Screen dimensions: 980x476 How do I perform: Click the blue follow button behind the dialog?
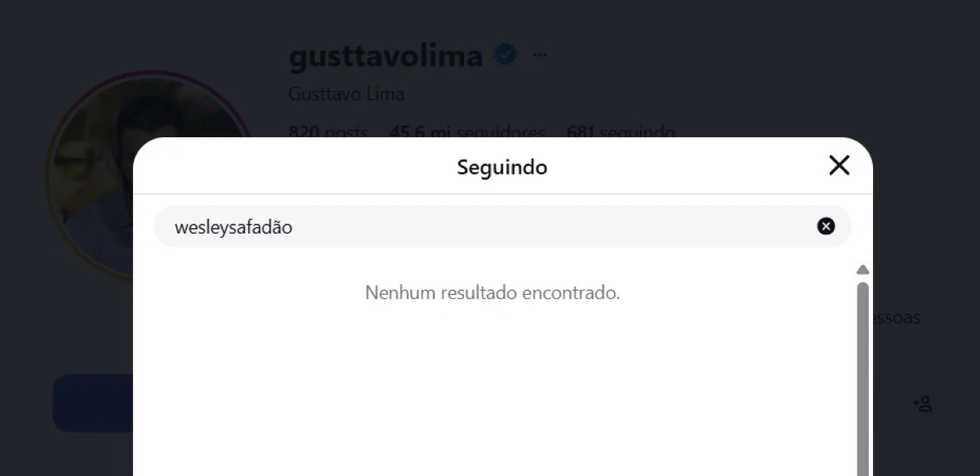93,403
